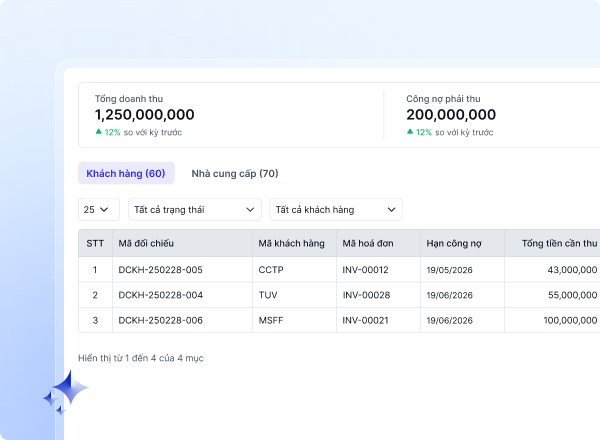Click due date in INV-00028 row
600x440 pixels.
coord(450,295)
